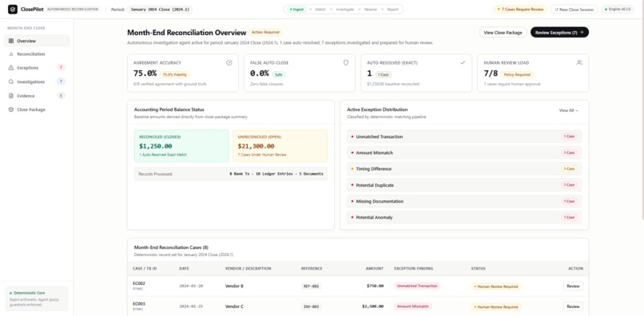Click the Amount Mismatch tag in Vendor C row
644x316 pixels.
point(413,306)
